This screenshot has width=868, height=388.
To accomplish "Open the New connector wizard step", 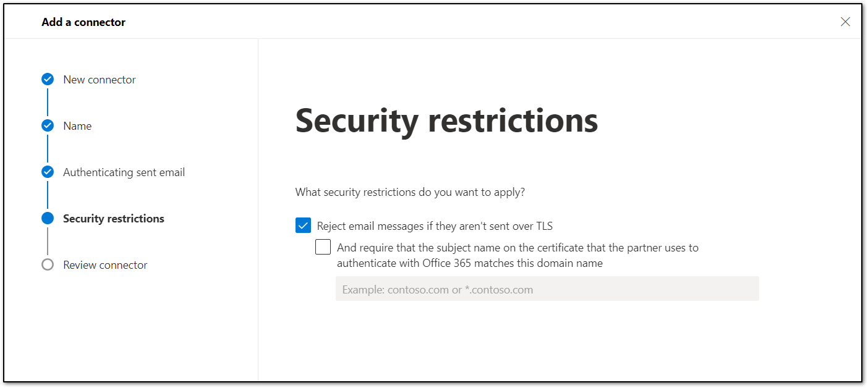I will (x=99, y=79).
